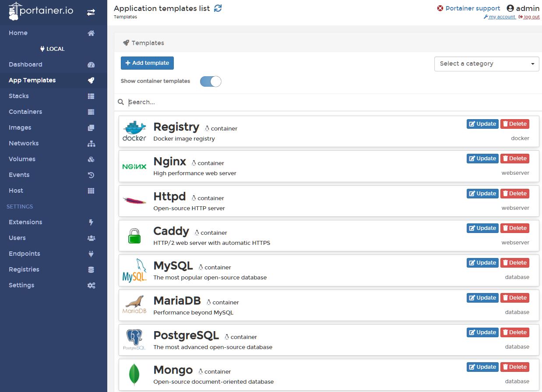Open the my account link
542x392 pixels.
point(500,17)
